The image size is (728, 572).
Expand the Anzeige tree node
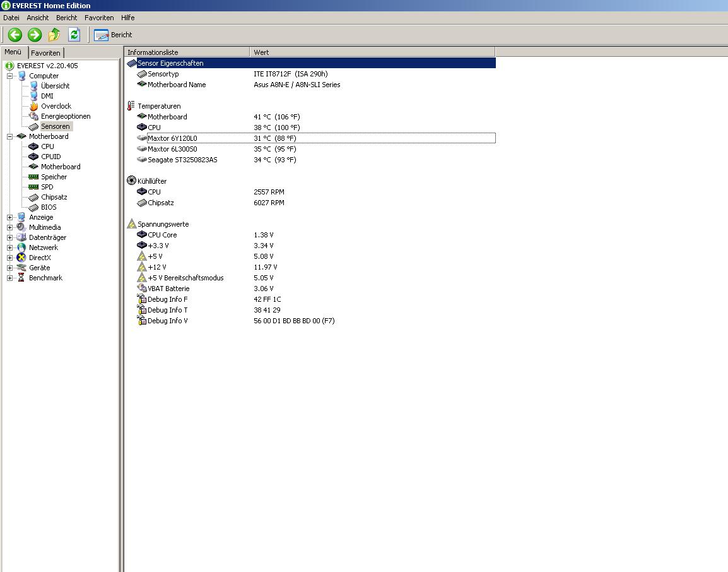click(x=9, y=217)
